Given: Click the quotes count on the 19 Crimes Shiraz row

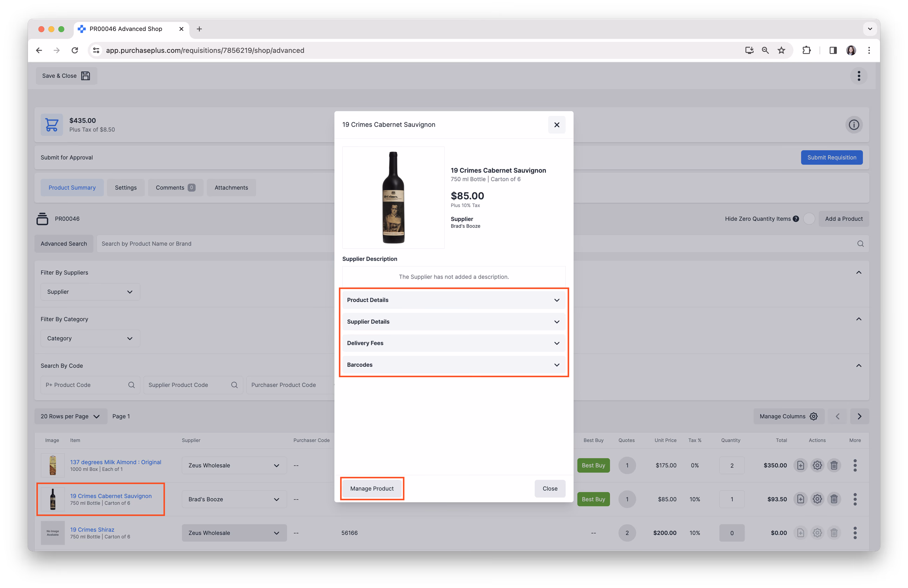Looking at the screenshot, I should [x=627, y=533].
